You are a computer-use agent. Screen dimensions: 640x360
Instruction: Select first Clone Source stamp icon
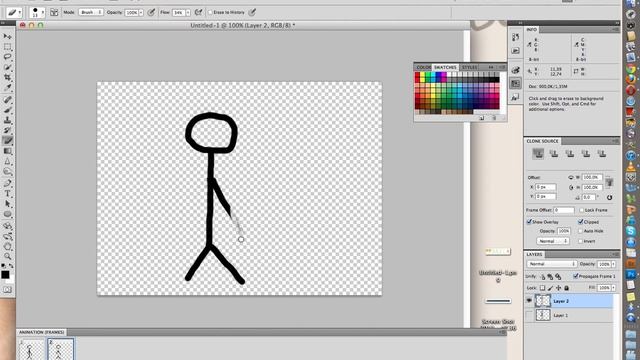pyautogui.click(x=538, y=154)
